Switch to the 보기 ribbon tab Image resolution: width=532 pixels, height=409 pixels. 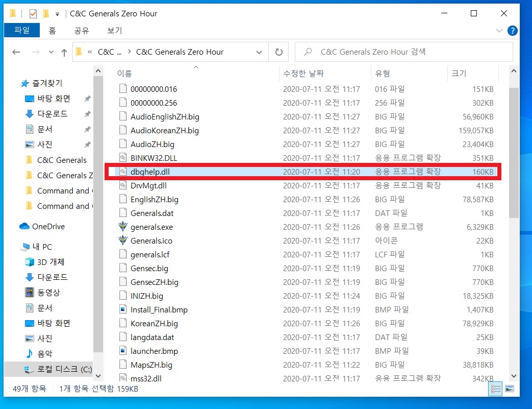(x=115, y=31)
